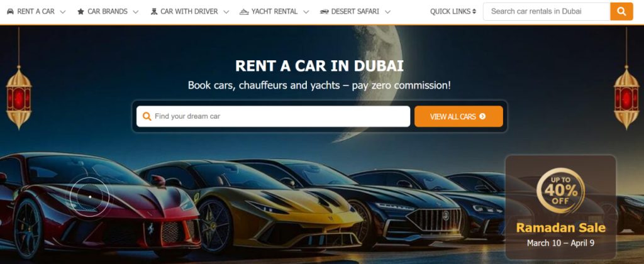Click the orange search magnifier button
The width and height of the screenshot is (644, 264).
click(x=621, y=11)
